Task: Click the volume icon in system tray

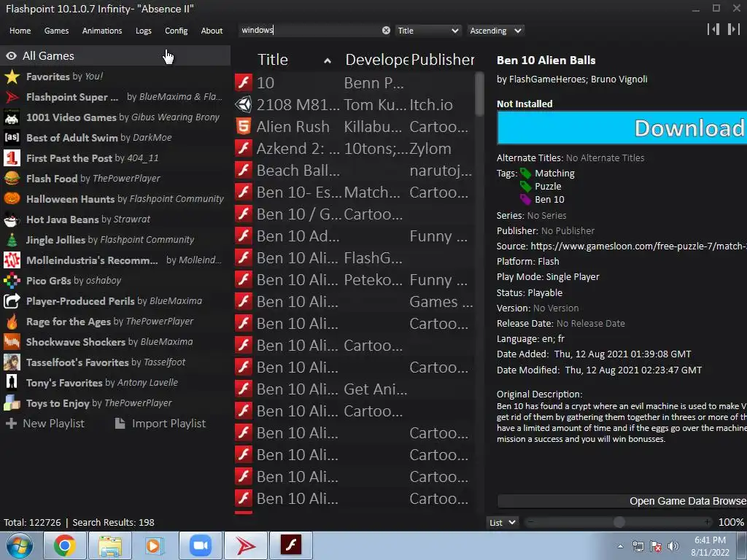Action: pyautogui.click(x=673, y=546)
